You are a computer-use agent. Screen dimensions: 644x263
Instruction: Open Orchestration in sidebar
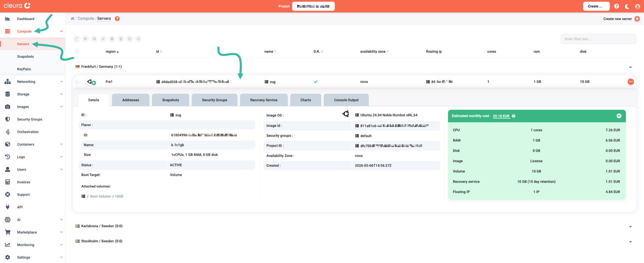click(x=28, y=132)
